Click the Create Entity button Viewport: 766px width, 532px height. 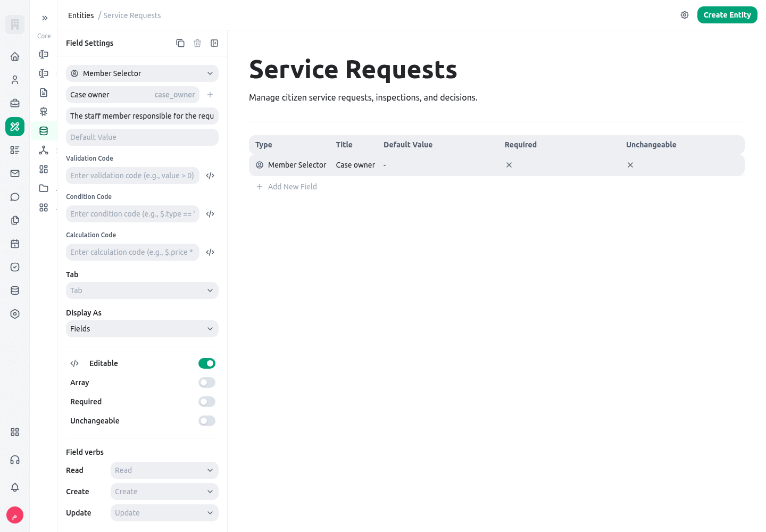(727, 15)
